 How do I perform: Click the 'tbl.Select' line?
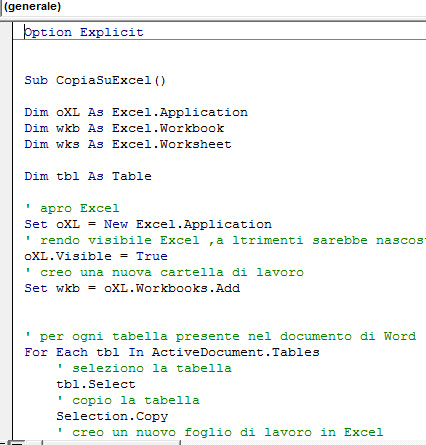point(96,384)
